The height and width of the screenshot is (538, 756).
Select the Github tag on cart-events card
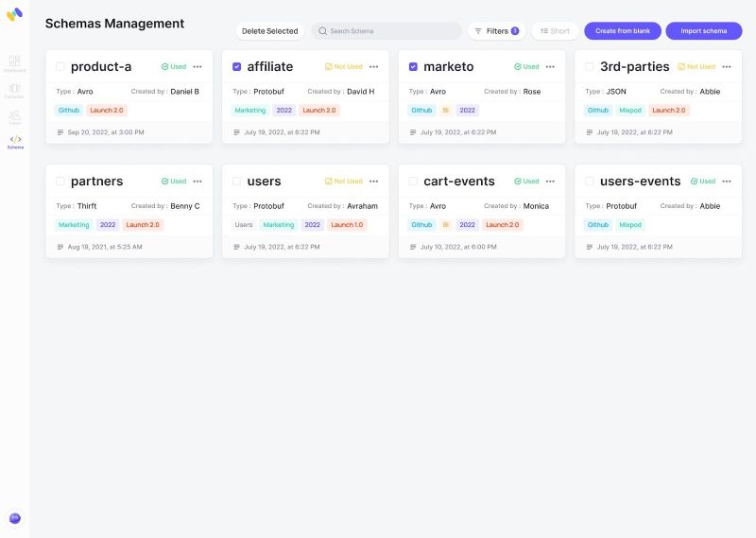click(421, 224)
